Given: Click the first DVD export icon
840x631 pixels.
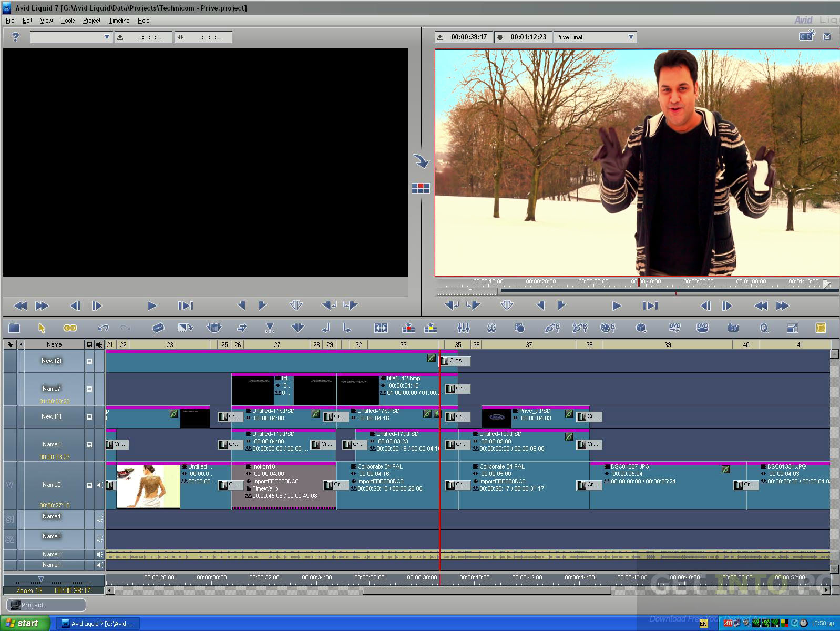Looking at the screenshot, I should (x=674, y=328).
